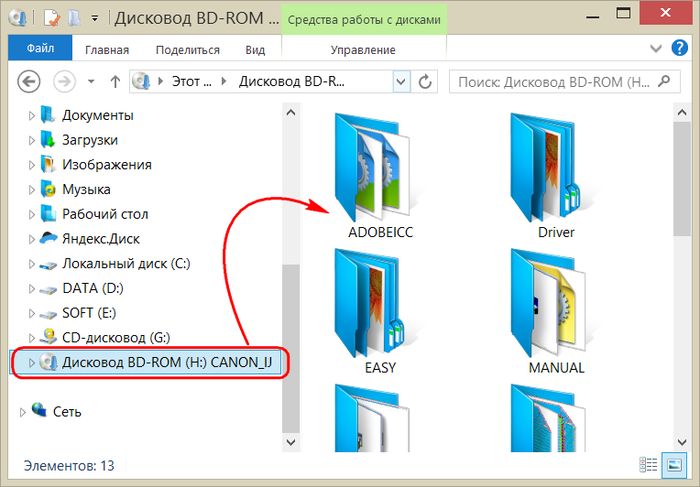Open the Вид ribbon tab

click(255, 50)
